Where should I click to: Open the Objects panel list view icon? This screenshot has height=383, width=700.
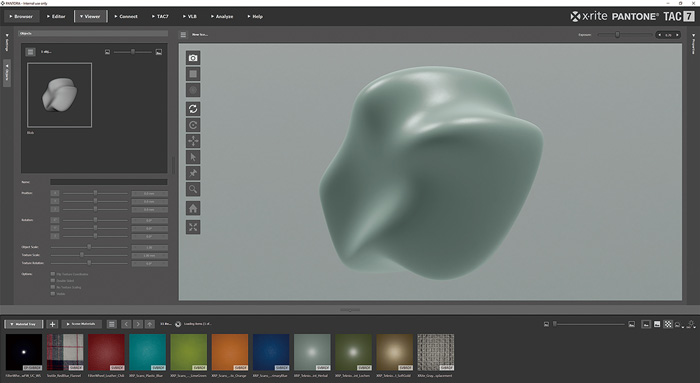(x=30, y=52)
